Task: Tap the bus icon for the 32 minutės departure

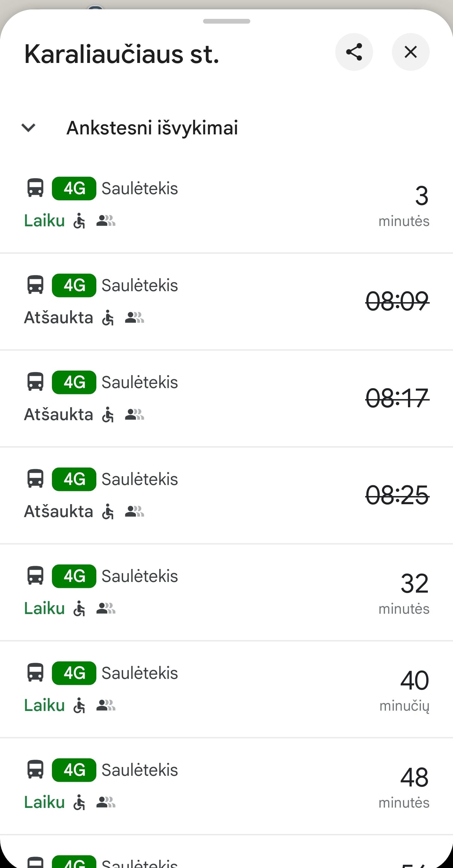Action: pos(35,576)
